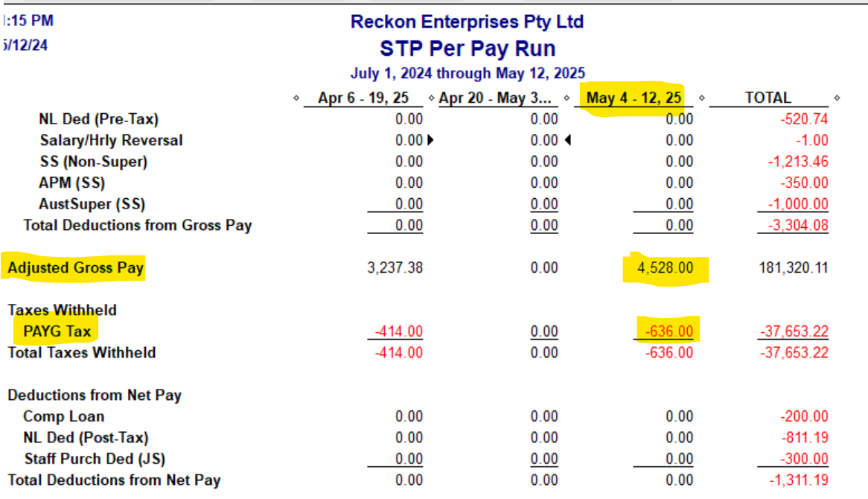Click the report date range subtitle
The width and height of the screenshot is (868, 499).
pyautogui.click(x=467, y=73)
